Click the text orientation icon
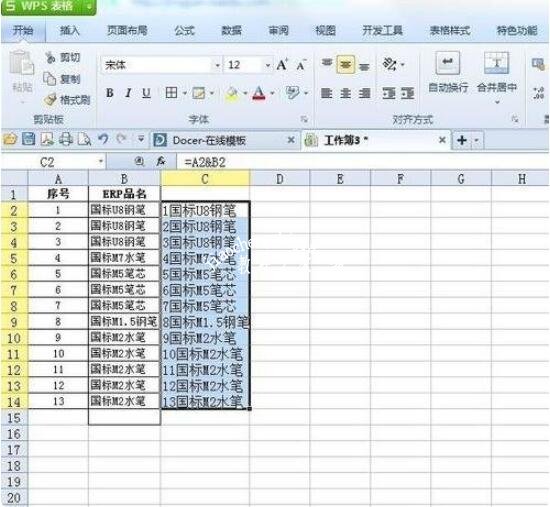Screen dimensions: 550x507 390,64
